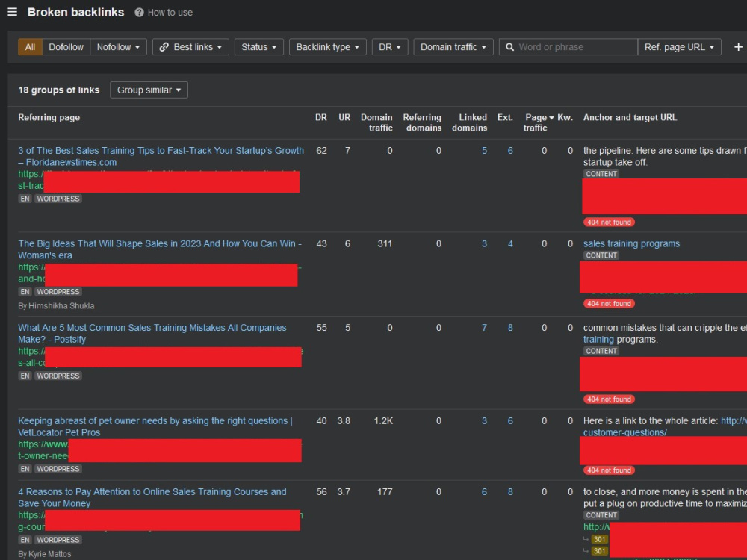Click the search magnifier icon
The height and width of the screenshot is (560, 747).
coord(509,46)
